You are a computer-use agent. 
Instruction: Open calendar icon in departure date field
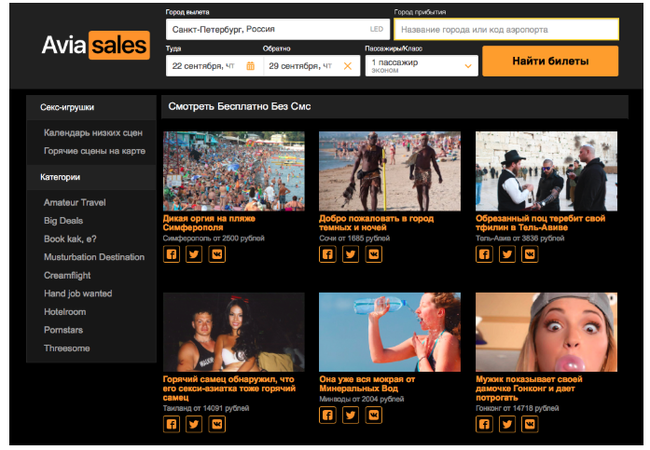click(250, 66)
